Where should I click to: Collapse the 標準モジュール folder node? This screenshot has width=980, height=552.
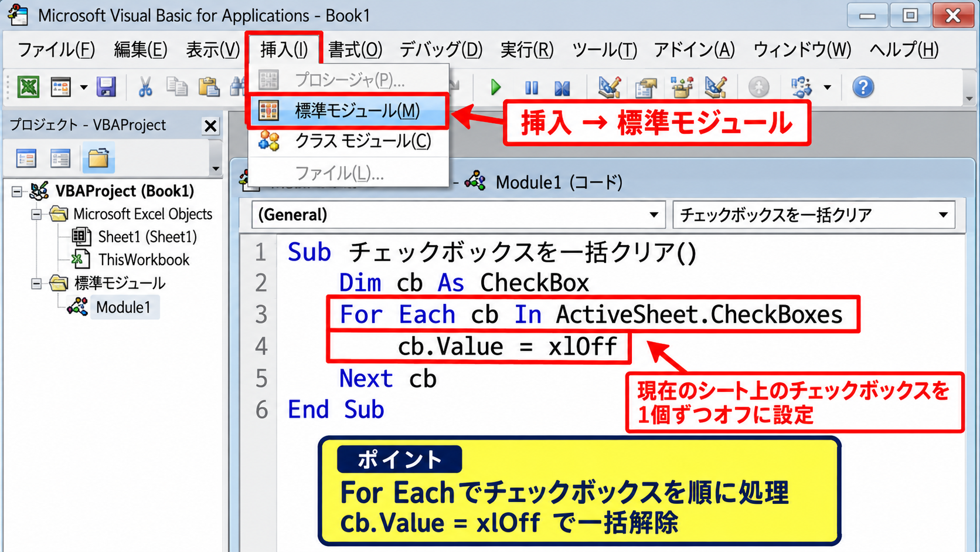pyautogui.click(x=36, y=284)
